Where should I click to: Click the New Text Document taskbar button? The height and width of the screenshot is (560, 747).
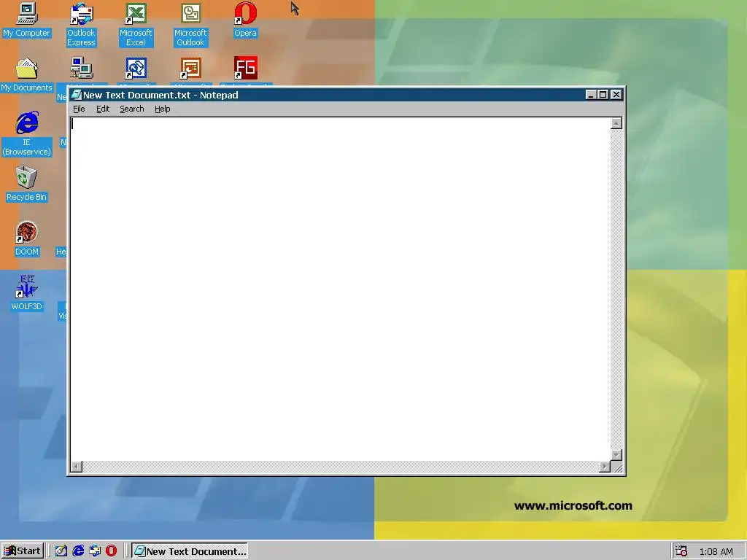pos(190,551)
